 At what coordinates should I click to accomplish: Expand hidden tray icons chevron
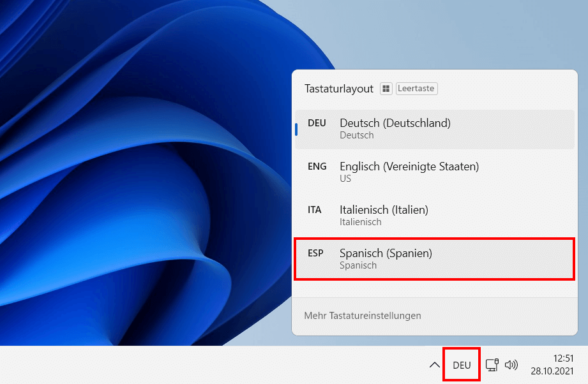[434, 365]
